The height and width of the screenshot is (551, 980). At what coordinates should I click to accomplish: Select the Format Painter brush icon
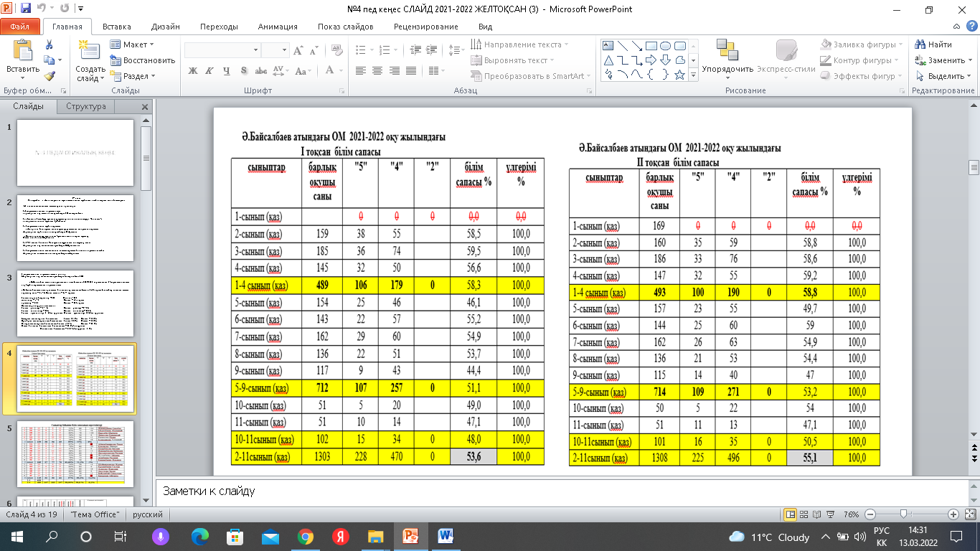(x=49, y=75)
